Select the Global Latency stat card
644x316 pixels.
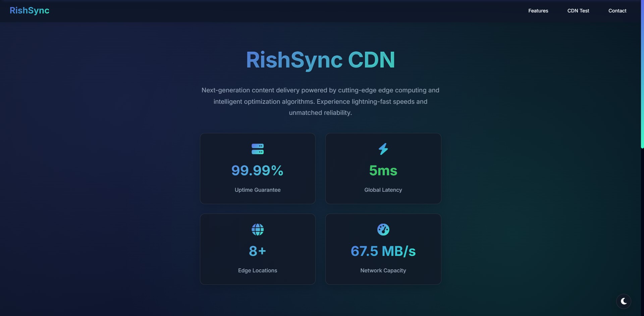click(x=383, y=168)
